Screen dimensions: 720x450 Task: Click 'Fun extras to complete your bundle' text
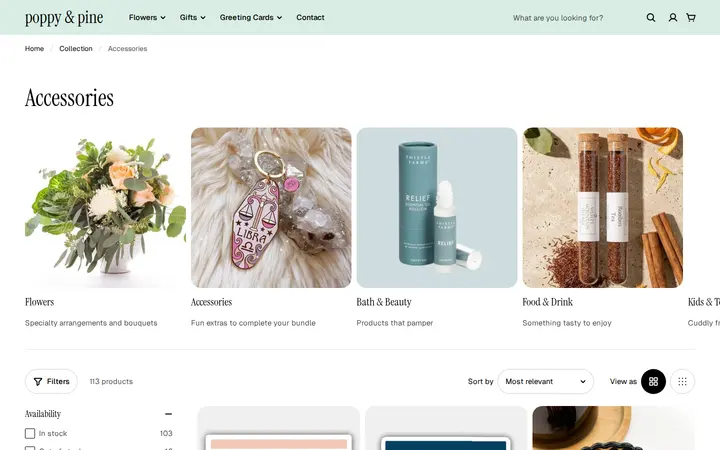pyautogui.click(x=253, y=323)
